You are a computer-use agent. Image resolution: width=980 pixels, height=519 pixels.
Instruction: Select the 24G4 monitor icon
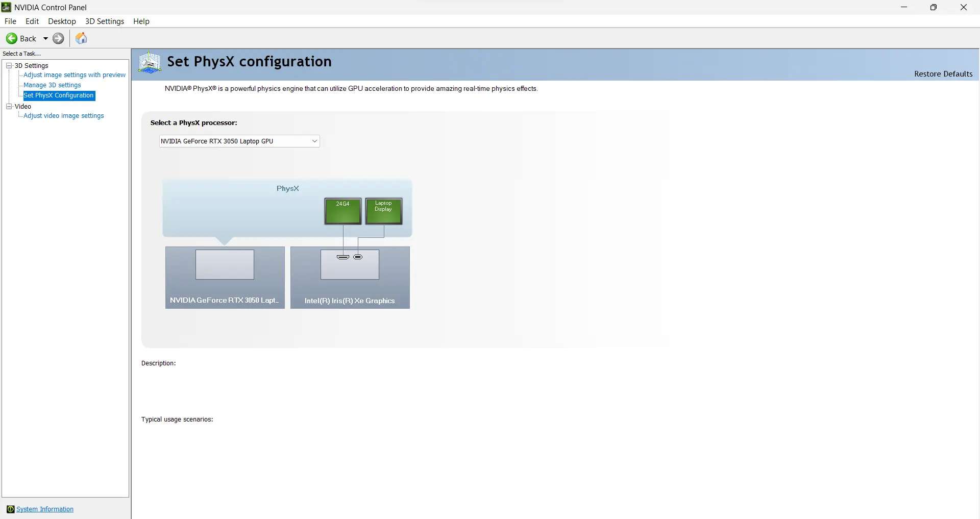343,211
